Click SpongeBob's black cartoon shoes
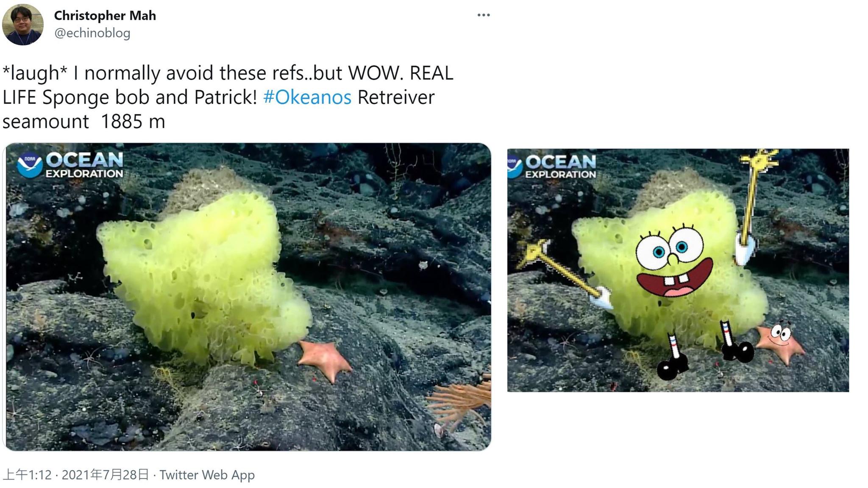Viewport: 868px width, 488px height. [704, 359]
